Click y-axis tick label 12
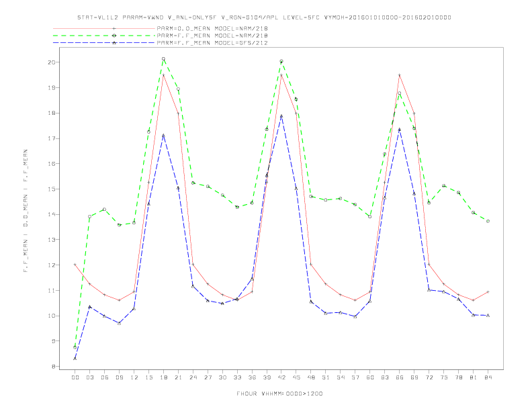 pos(52,265)
